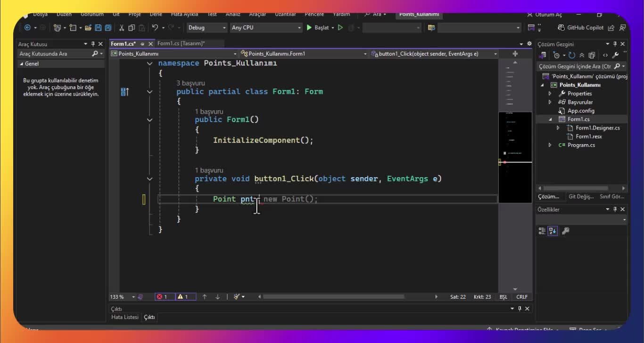Open the New Project toolbar icon
The height and width of the screenshot is (343, 644).
click(x=57, y=28)
